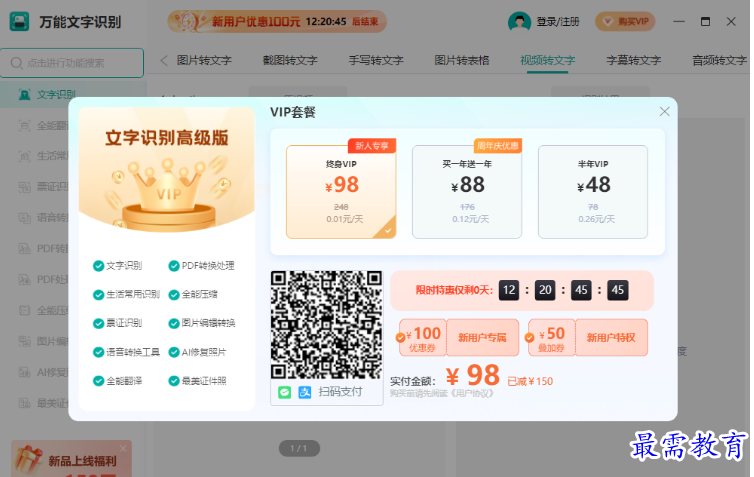Click the PDF处理 sidebar icon

point(24,279)
